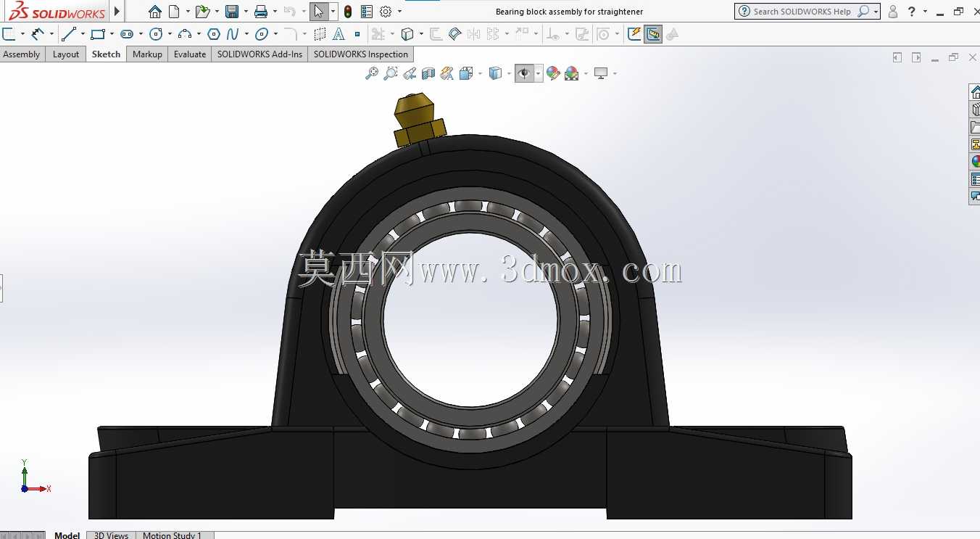
Task: Activate the Select cursor tool
Action: click(x=319, y=12)
